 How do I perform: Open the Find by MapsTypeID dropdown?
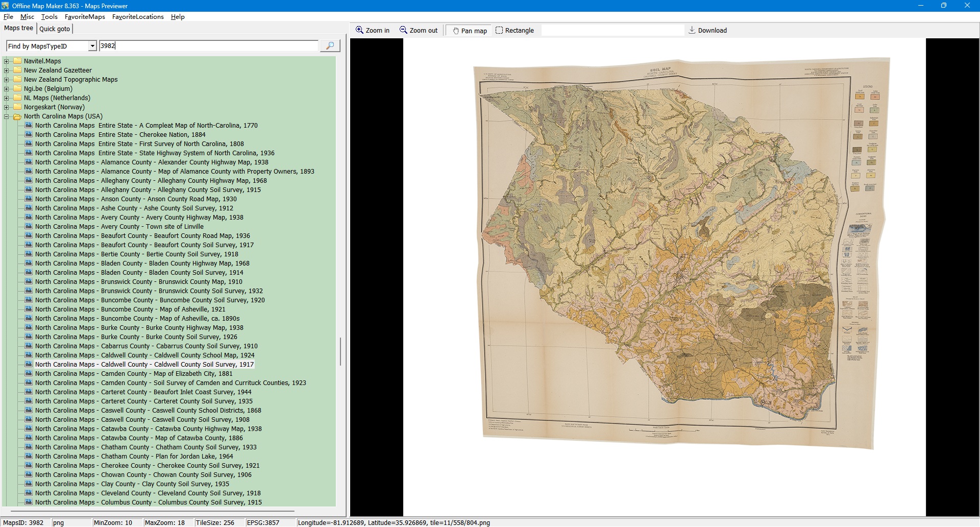pos(92,46)
